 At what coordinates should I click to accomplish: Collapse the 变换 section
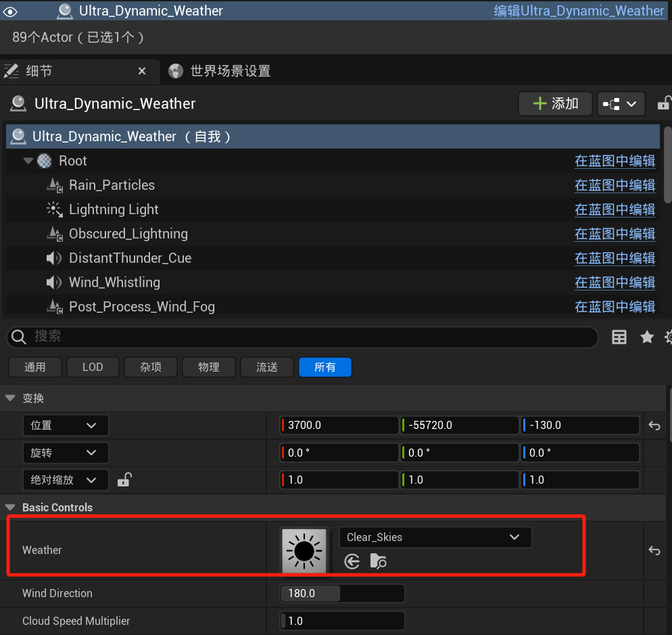[10, 398]
